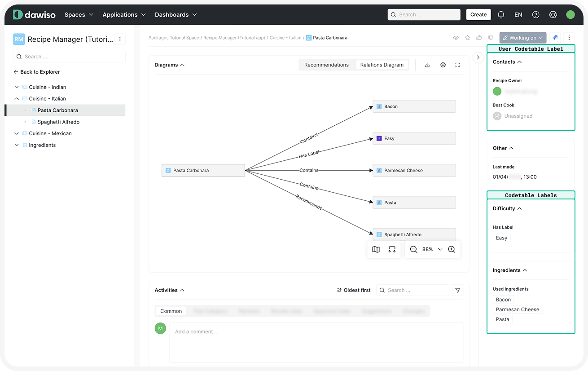Screen dimensions: 588x371
Task: Open the settings gear in top bar
Action: pos(553,15)
